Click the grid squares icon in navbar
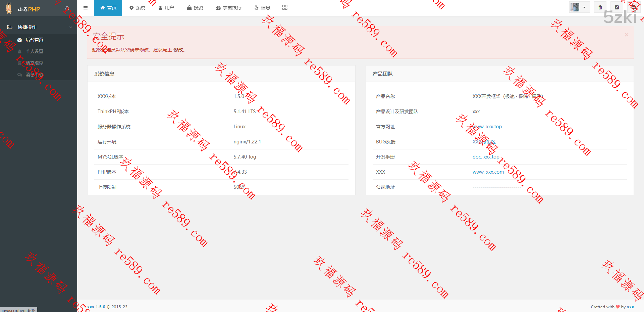This screenshot has width=644, height=312. pos(285,7)
